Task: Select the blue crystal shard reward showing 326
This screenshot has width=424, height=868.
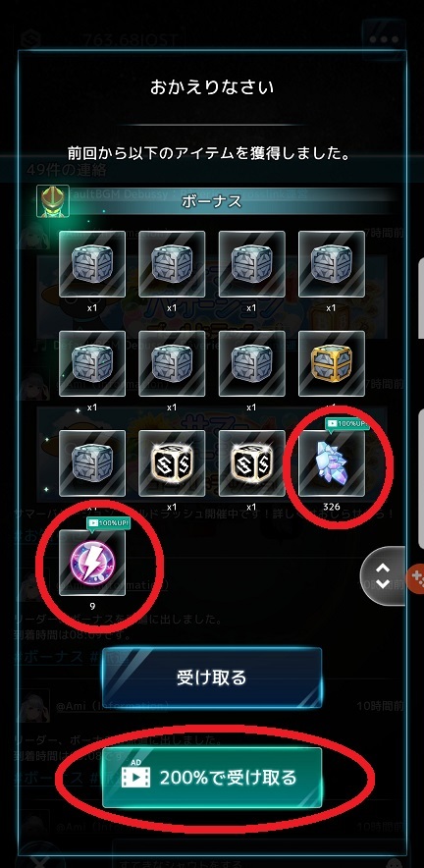Action: coord(331,463)
